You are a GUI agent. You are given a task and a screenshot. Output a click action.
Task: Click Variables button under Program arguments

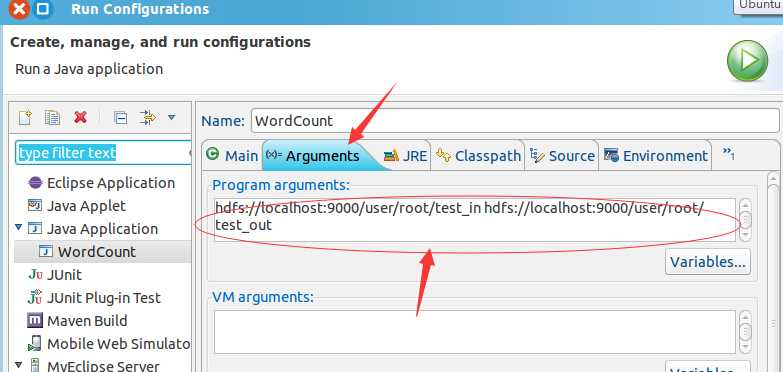pos(708,262)
